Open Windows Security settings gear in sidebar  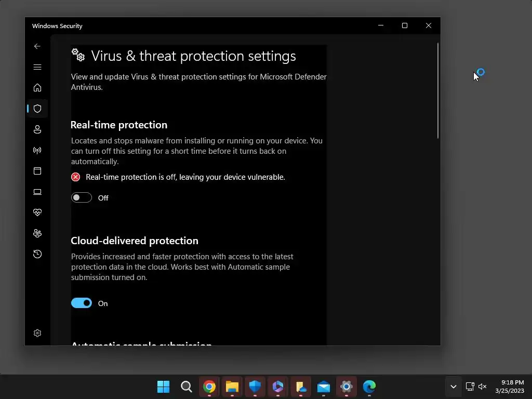pyautogui.click(x=37, y=333)
